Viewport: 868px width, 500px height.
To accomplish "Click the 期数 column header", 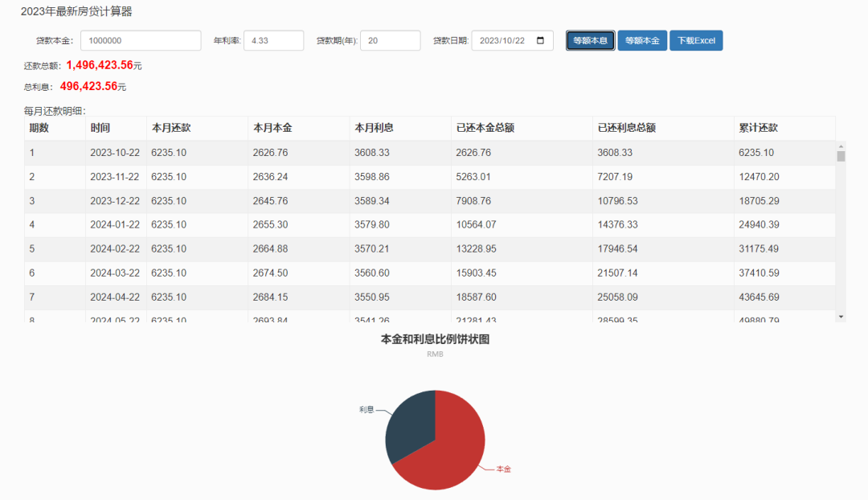I will [39, 128].
